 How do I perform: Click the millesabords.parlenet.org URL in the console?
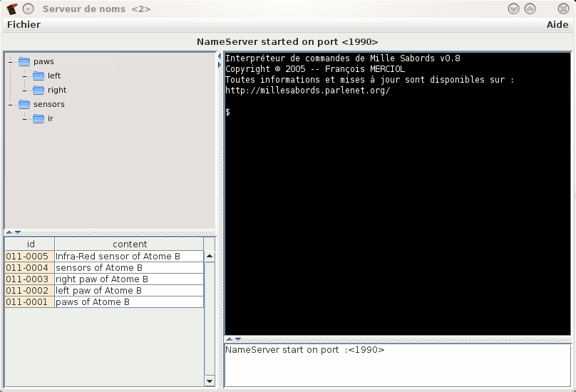307,91
